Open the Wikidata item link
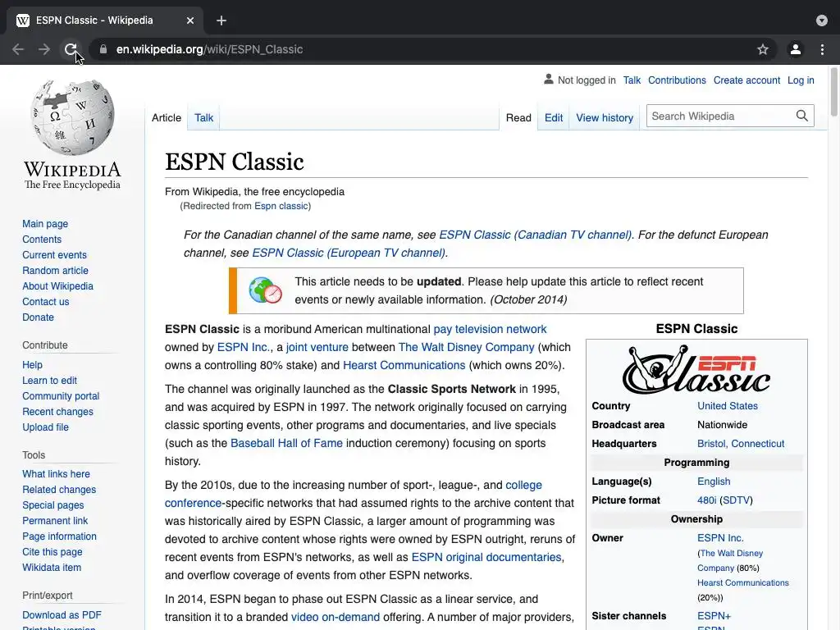The width and height of the screenshot is (840, 630). (52, 568)
